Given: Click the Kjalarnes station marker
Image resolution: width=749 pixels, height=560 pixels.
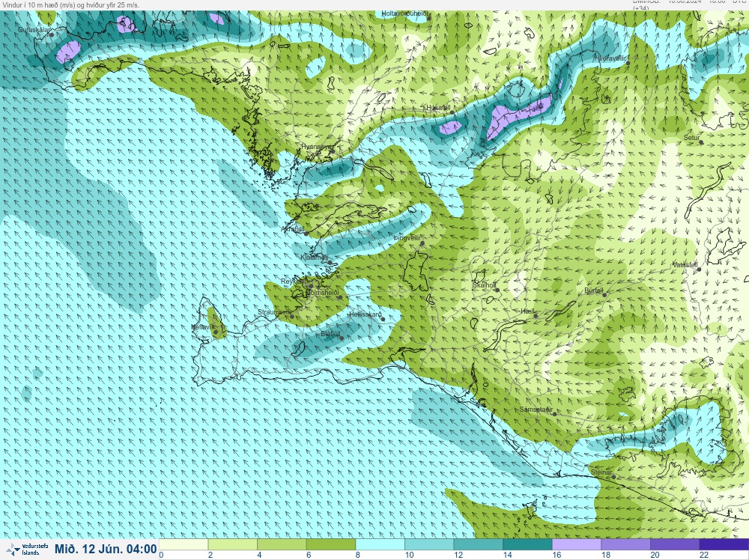Looking at the screenshot, I should click(330, 262).
